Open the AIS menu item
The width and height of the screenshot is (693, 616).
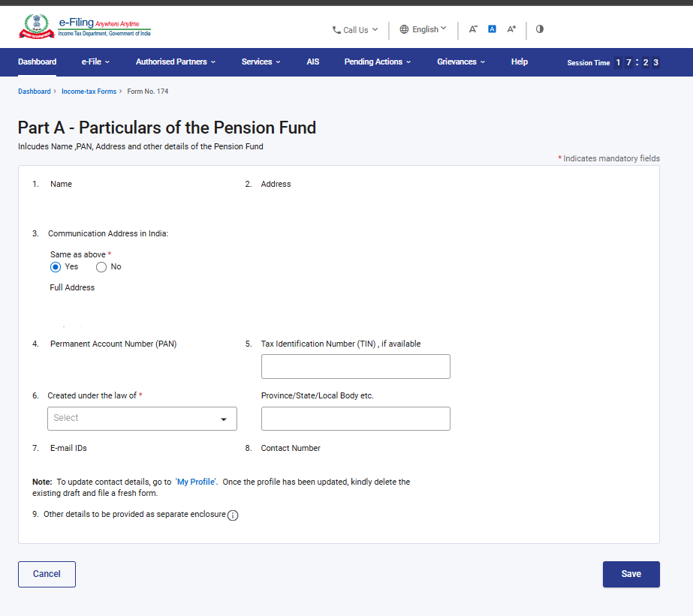(x=313, y=62)
